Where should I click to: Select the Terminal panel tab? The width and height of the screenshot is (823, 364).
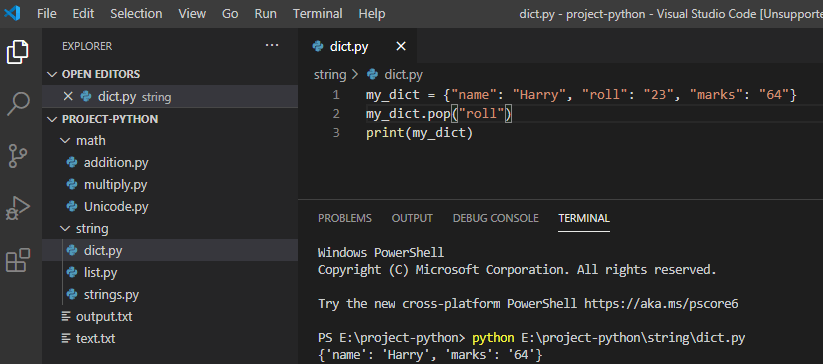(x=584, y=218)
